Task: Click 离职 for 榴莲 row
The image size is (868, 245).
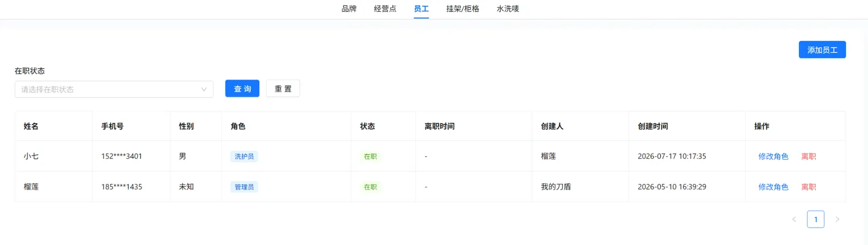Action: click(x=808, y=186)
